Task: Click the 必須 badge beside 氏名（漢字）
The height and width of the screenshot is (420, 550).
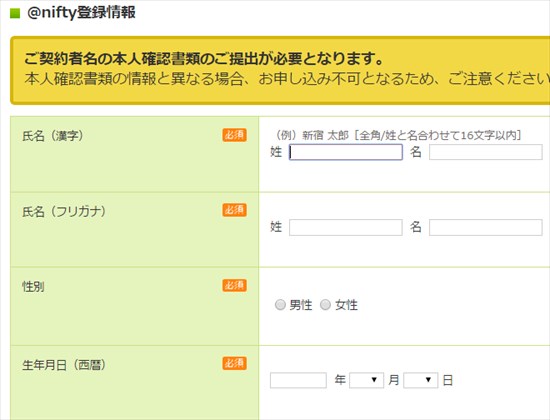Action: 234,135
